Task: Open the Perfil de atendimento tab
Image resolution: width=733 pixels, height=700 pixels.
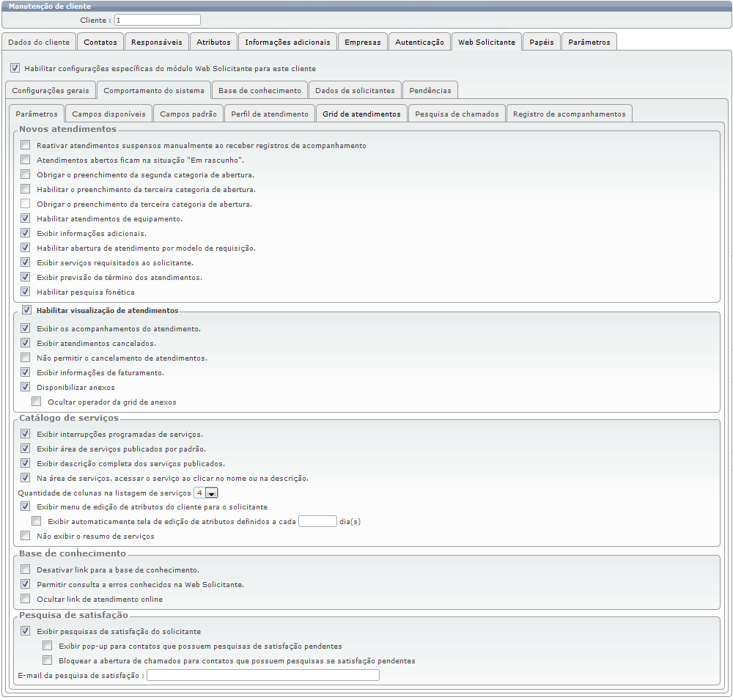Action: pyautogui.click(x=270, y=114)
